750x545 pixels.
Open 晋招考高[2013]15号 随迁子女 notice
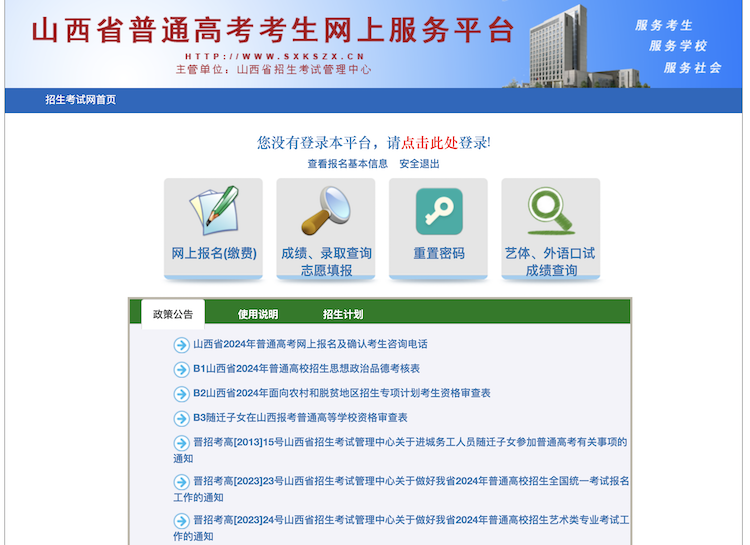409,442
